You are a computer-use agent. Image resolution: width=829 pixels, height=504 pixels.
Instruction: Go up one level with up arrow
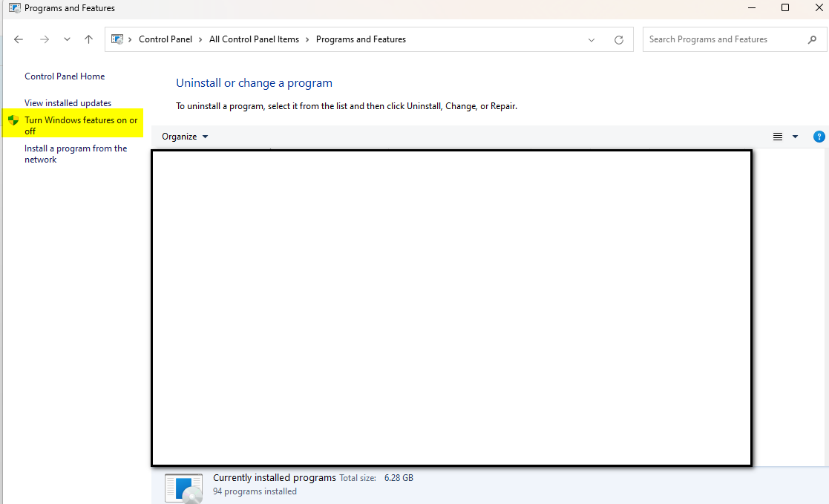[89, 39]
